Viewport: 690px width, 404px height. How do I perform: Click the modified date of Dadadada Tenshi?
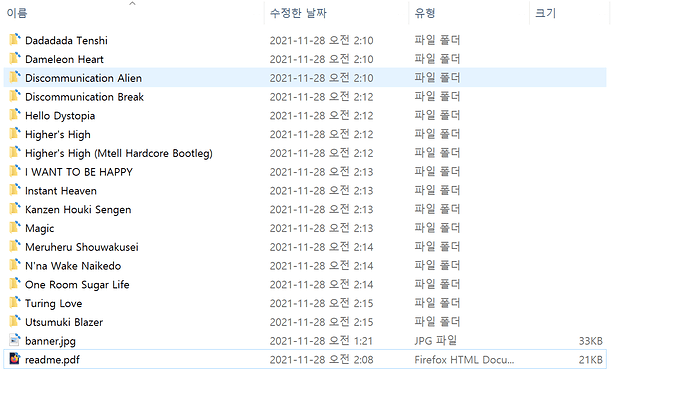[x=321, y=40]
